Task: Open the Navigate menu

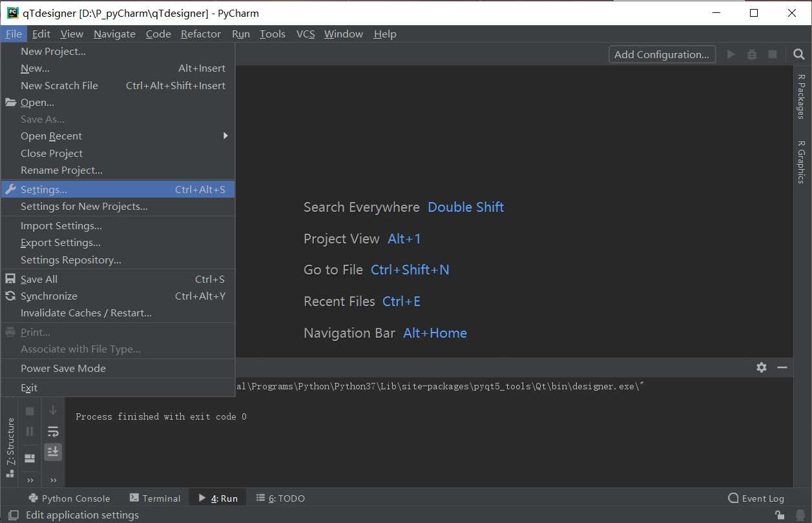Action: 114,34
